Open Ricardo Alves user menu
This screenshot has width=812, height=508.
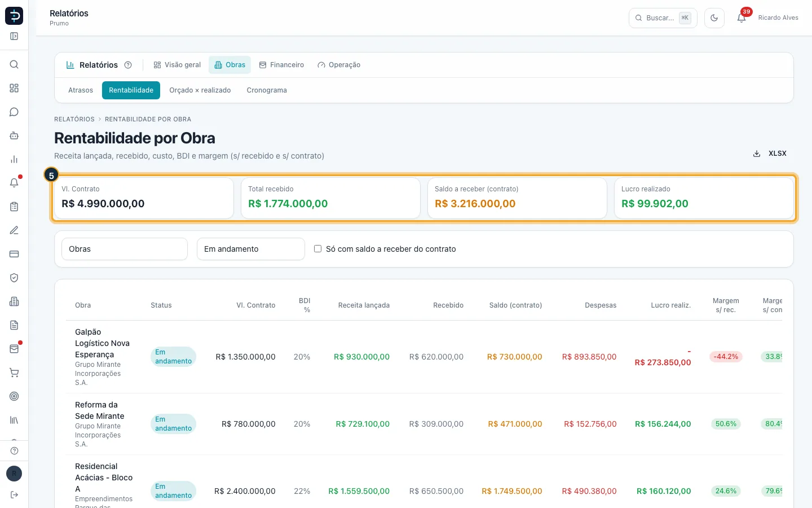click(x=778, y=18)
